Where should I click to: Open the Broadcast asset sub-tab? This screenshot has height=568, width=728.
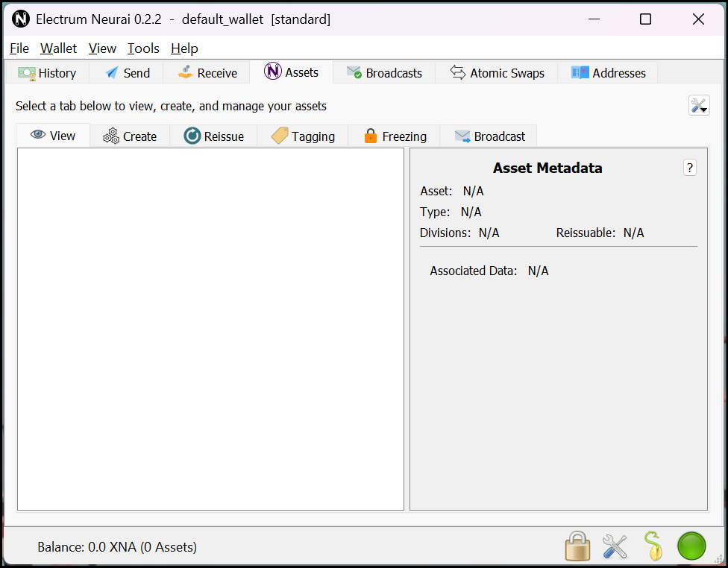[x=489, y=136]
